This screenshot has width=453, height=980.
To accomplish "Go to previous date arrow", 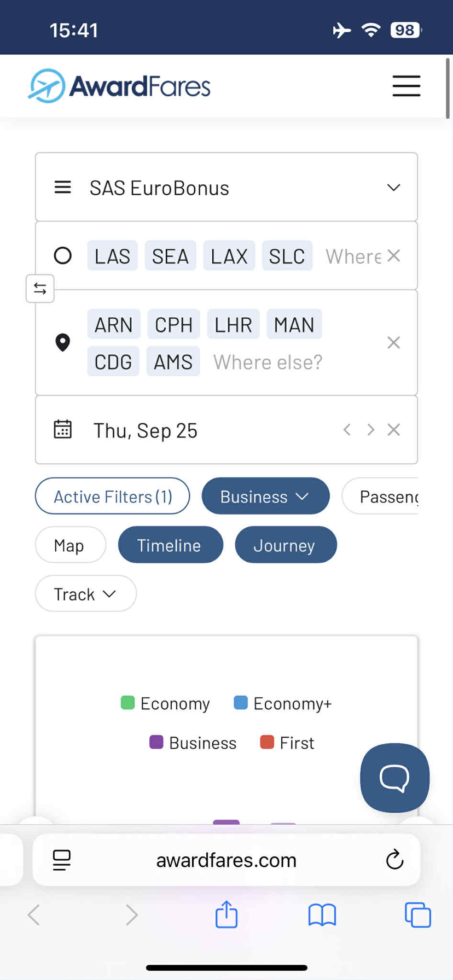I will (347, 430).
